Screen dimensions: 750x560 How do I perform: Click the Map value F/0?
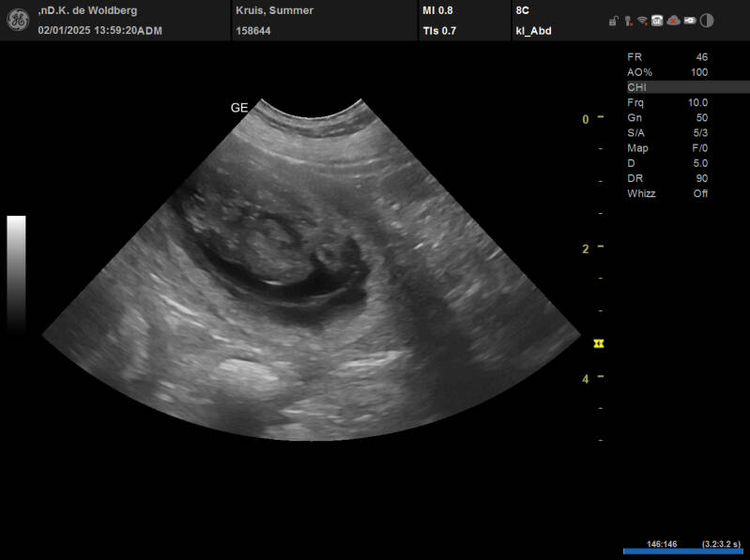[700, 148]
